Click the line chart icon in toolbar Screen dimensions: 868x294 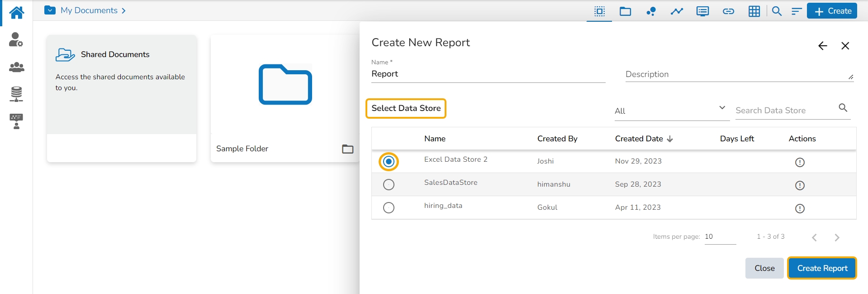[x=677, y=11]
